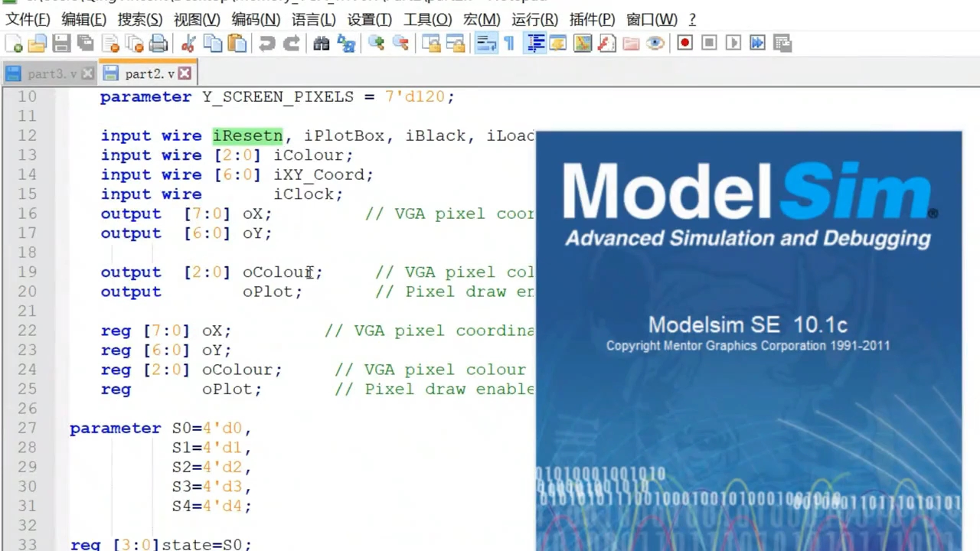980x551 pixels.
Task: Open the 语言(L) menu
Action: pos(314,19)
